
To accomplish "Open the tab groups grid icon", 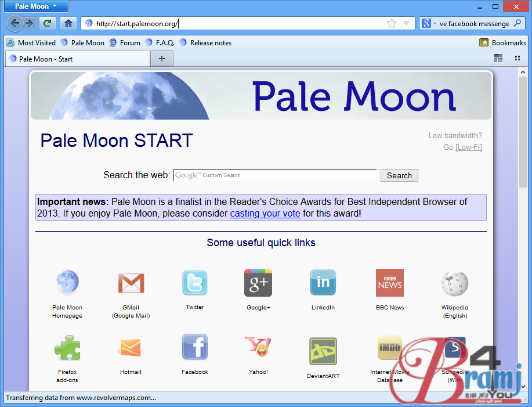I will coord(498,58).
